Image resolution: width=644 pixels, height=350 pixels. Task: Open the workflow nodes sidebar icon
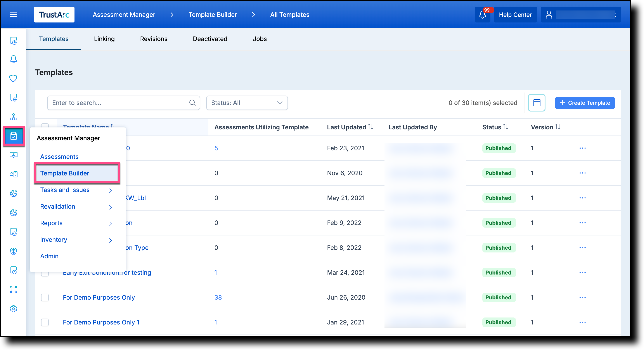pyautogui.click(x=14, y=290)
